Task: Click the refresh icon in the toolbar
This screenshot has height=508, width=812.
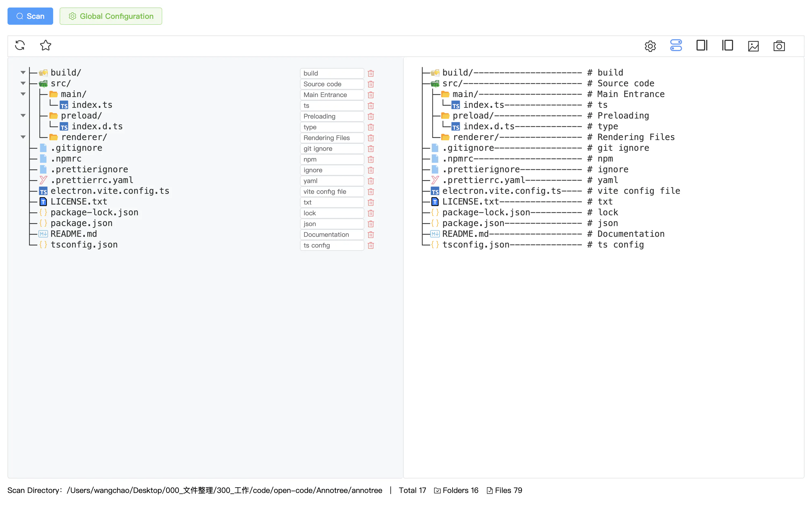Action: pyautogui.click(x=20, y=45)
